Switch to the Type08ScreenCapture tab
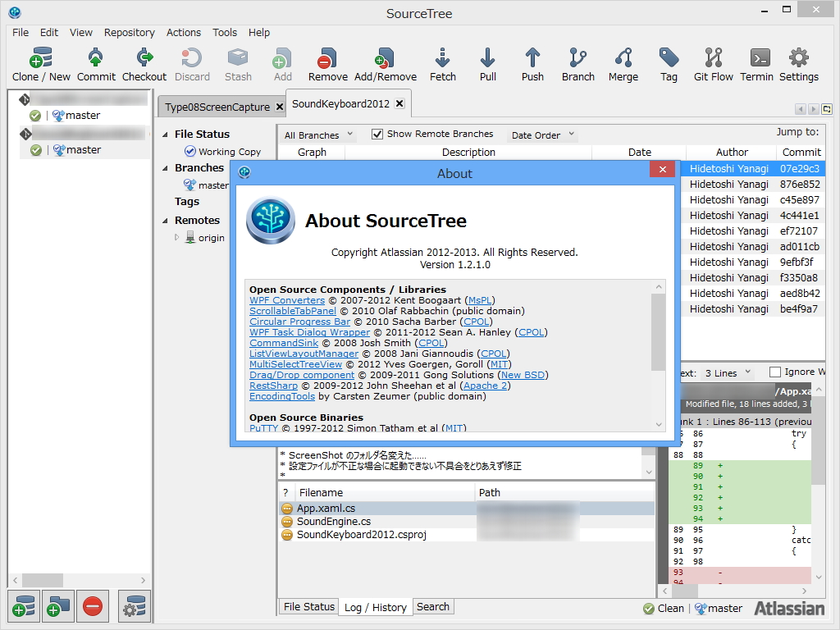This screenshot has width=840, height=630. (x=217, y=106)
